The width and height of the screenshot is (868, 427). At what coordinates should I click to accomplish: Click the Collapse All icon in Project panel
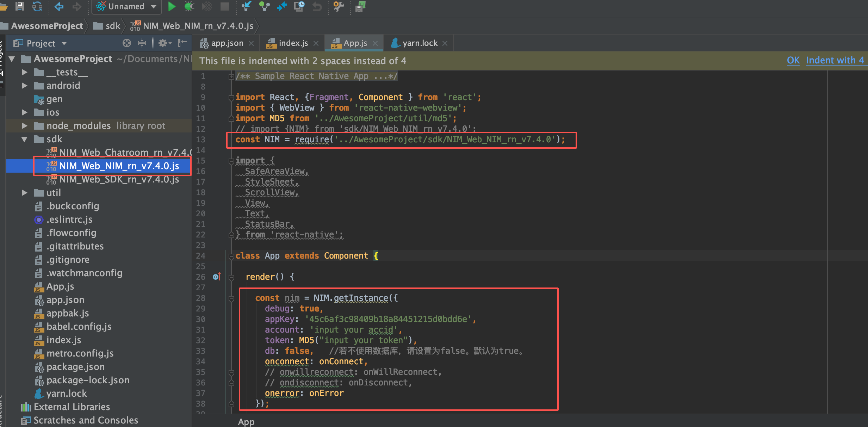[142, 43]
